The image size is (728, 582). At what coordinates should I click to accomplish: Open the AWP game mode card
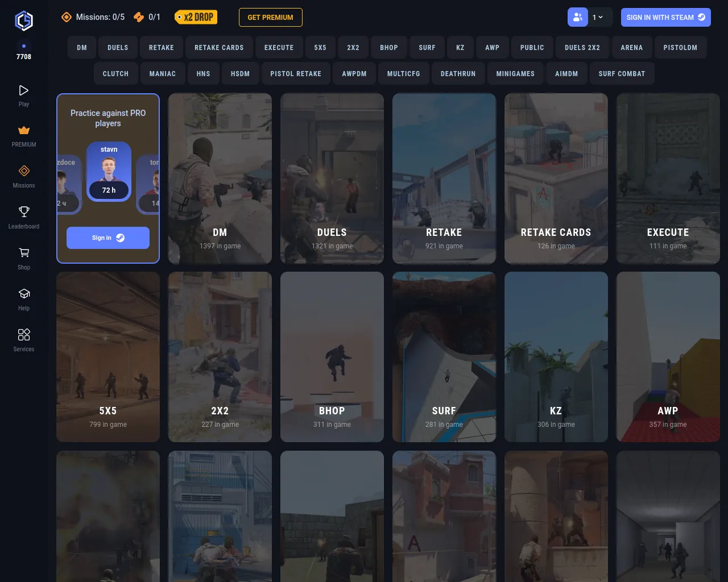click(x=668, y=357)
